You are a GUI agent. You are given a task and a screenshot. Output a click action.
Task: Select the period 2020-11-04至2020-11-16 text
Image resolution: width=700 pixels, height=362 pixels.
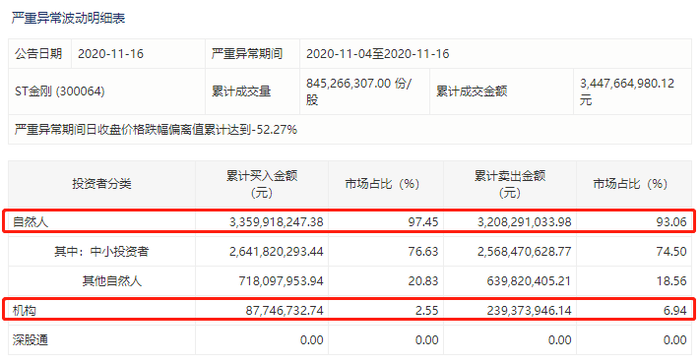tap(378, 54)
